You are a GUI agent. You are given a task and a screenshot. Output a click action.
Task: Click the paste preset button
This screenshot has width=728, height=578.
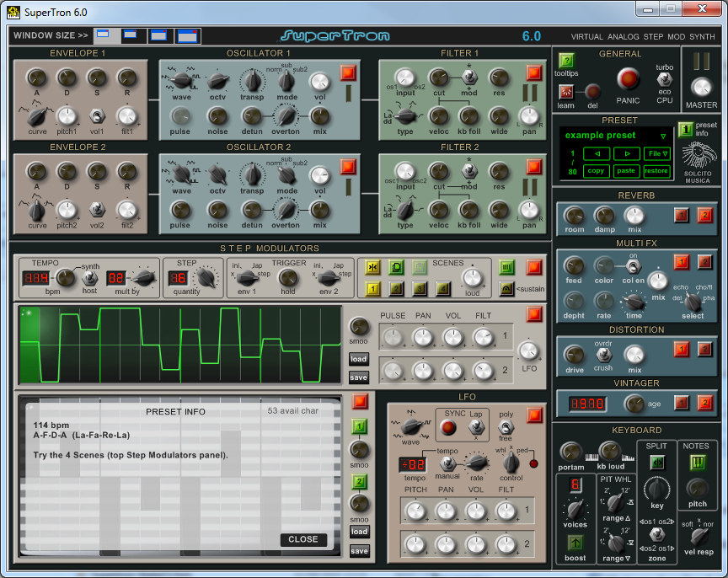tap(627, 171)
